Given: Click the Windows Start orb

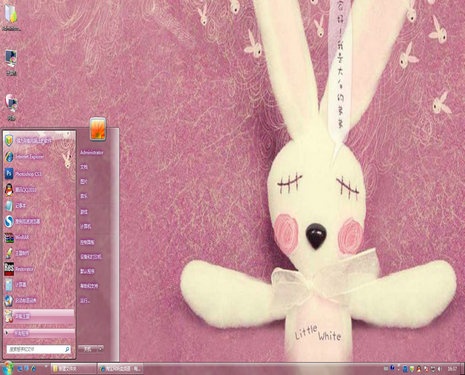Looking at the screenshot, I should pos(8,368).
